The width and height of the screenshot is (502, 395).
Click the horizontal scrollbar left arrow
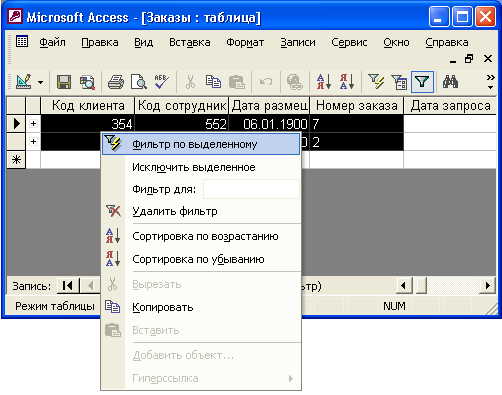(404, 286)
